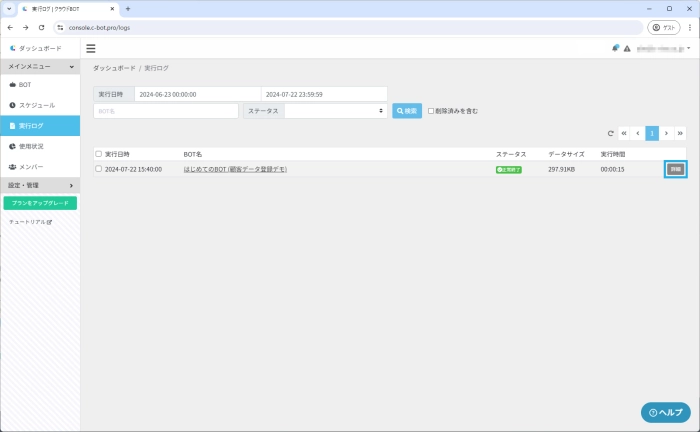
Task: Open the ステータス filter dropdown
Action: point(335,111)
